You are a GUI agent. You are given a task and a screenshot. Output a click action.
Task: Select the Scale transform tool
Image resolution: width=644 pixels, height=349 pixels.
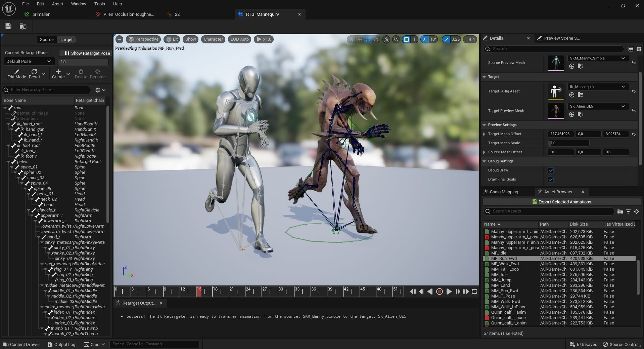click(x=376, y=39)
